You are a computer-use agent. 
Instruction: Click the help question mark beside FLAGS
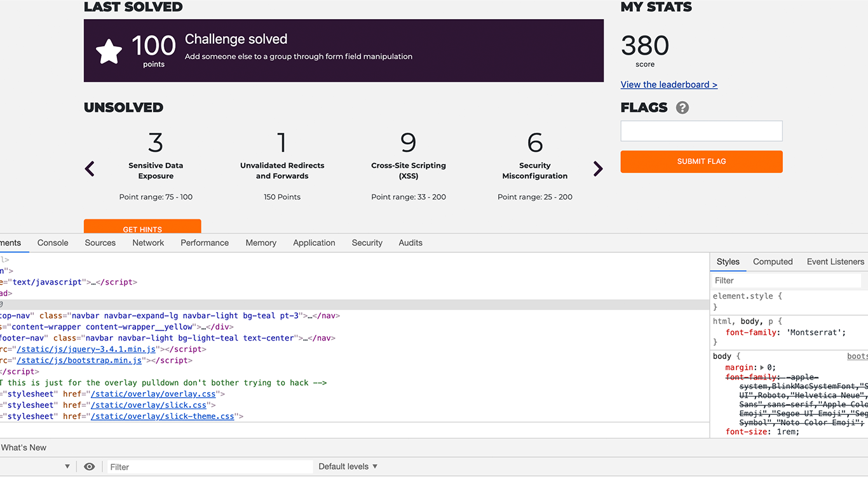[x=682, y=108]
